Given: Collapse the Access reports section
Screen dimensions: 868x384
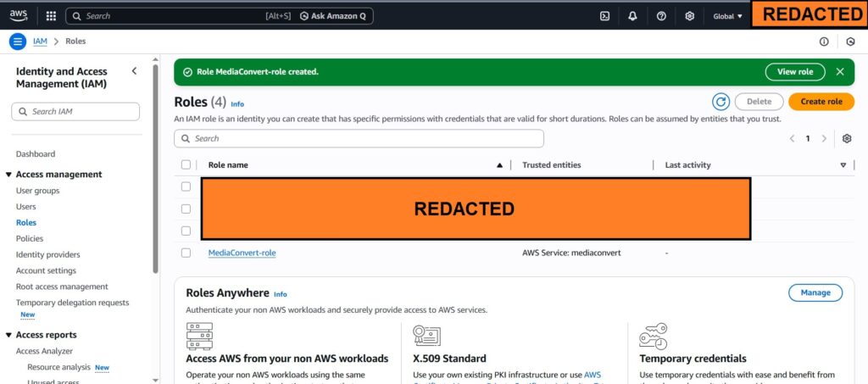Looking at the screenshot, I should [8, 335].
